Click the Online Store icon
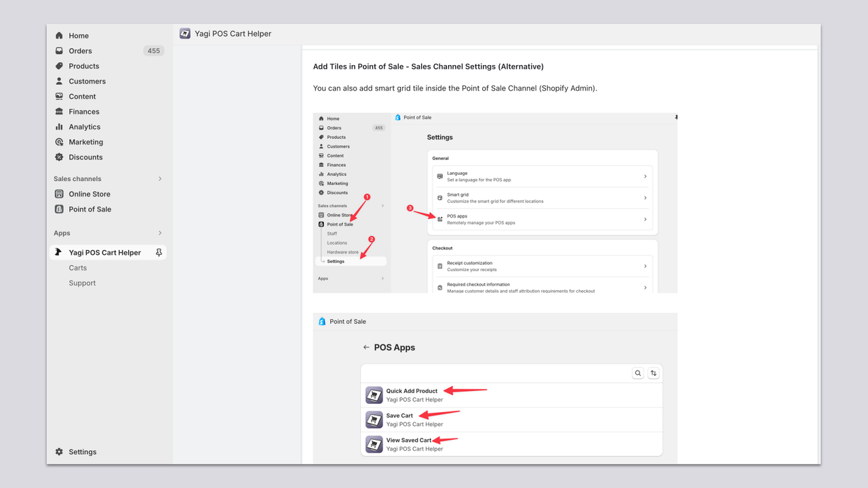Viewport: 868px width, 488px height. 59,194
